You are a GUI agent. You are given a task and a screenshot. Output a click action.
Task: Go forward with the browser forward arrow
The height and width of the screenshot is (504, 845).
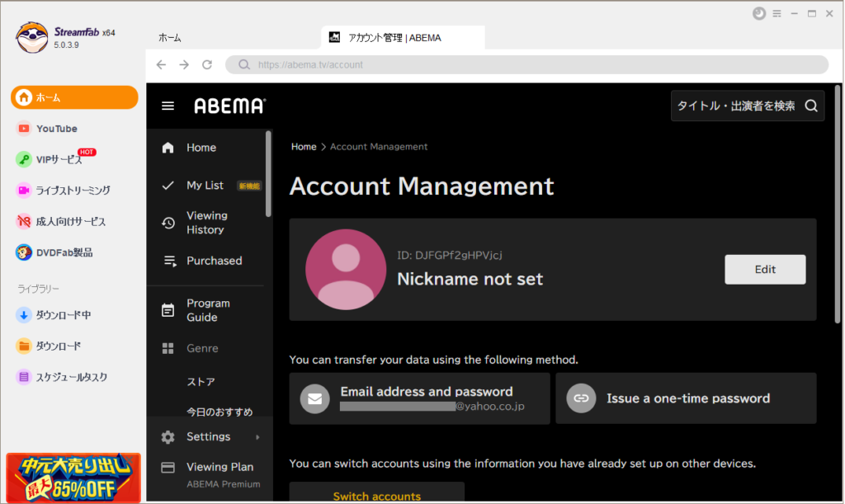pyautogui.click(x=184, y=64)
